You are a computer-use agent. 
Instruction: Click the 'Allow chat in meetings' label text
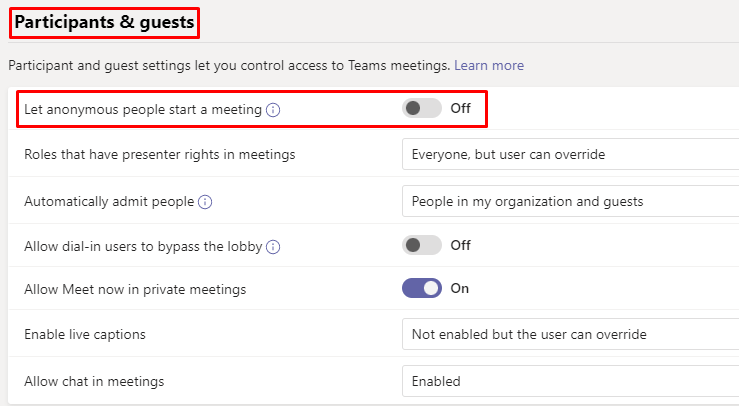[x=94, y=381]
